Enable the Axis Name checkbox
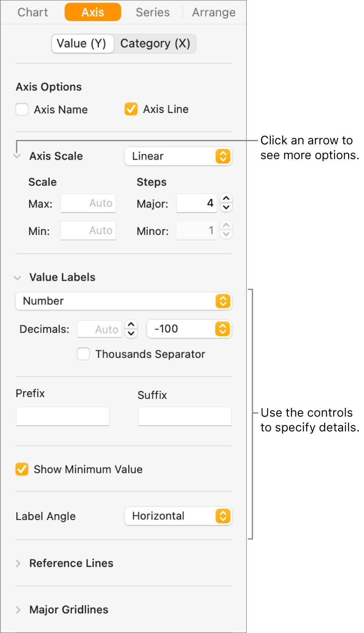This screenshot has width=364, height=633. (x=22, y=109)
